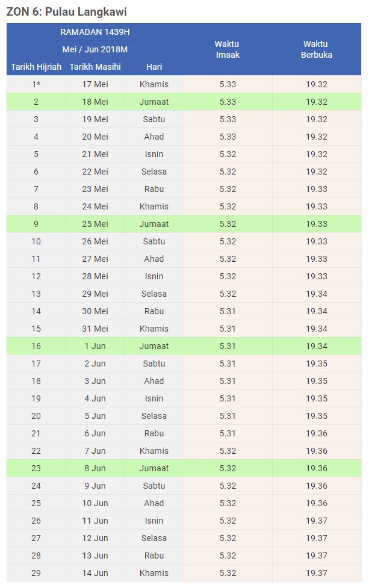369x588 pixels.
Task: Select the Mei / Jun 2018M header
Action: tap(95, 49)
